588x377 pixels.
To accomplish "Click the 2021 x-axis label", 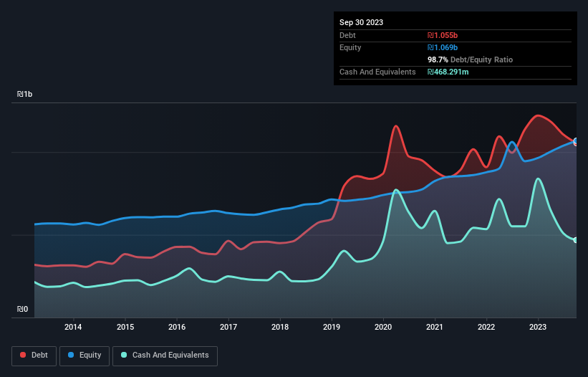I will [x=435, y=327].
